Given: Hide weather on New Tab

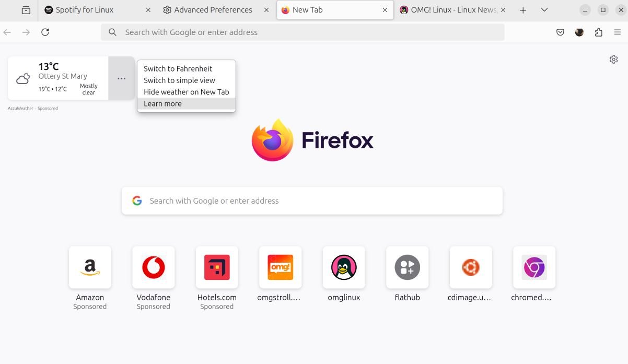Looking at the screenshot, I should pyautogui.click(x=187, y=92).
